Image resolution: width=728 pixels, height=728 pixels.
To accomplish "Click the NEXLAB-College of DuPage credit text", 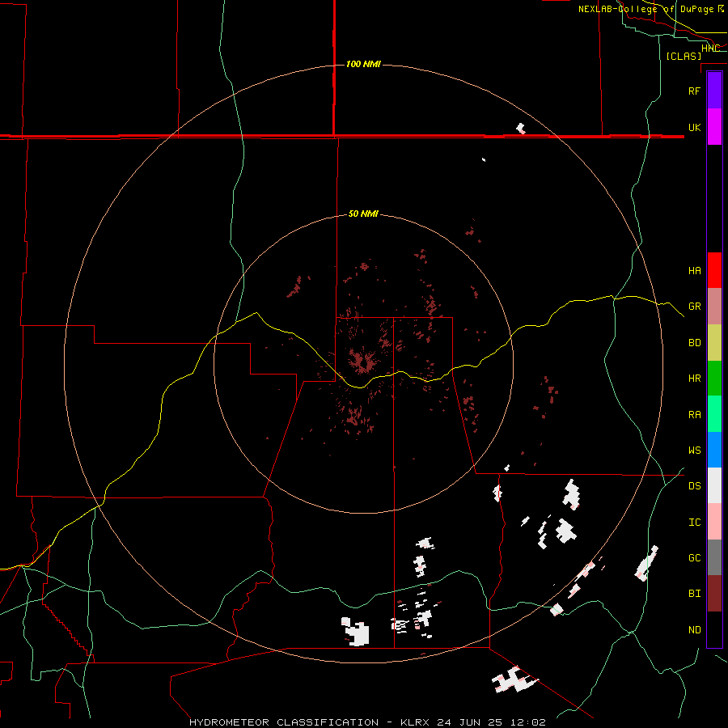I will pos(646,9).
